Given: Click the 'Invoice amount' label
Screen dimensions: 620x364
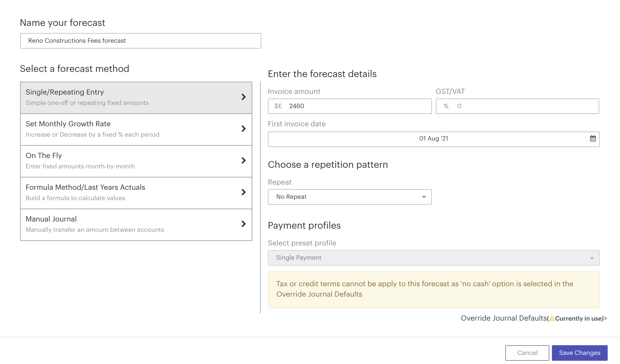Looking at the screenshot, I should (x=294, y=92).
